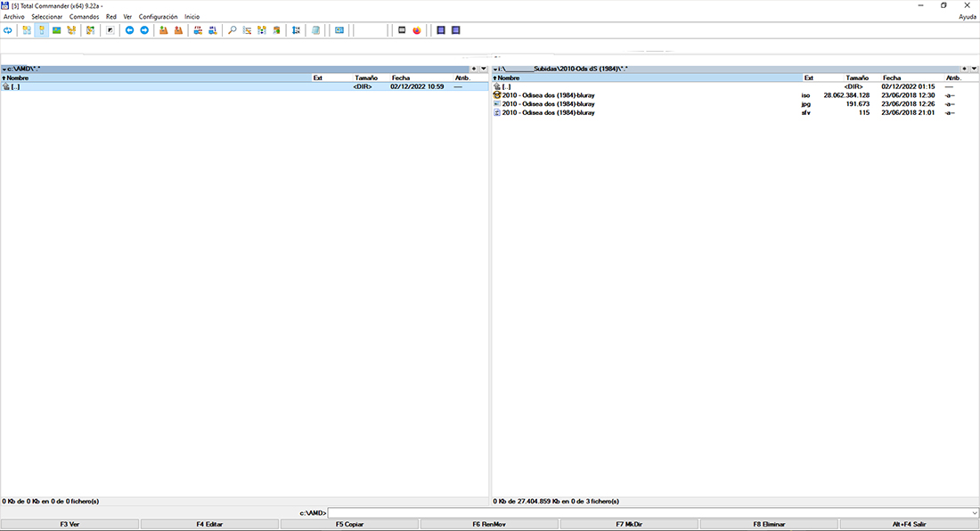Switch to brief file list view icon

[x=27, y=30]
